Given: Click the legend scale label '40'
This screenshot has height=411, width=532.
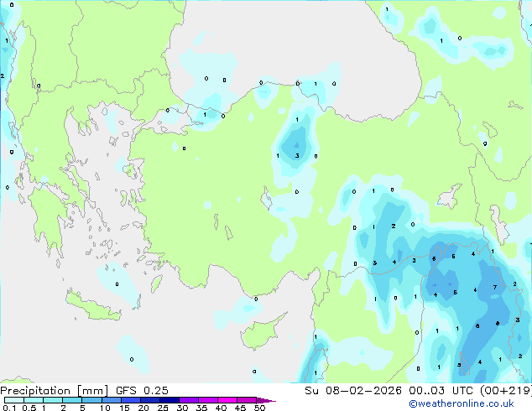Looking at the screenshot, I should pos(221,408).
